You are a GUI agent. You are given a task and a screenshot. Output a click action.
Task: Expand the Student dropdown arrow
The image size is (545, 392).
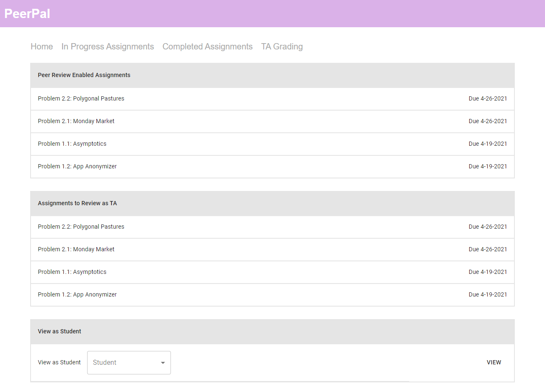click(x=163, y=363)
